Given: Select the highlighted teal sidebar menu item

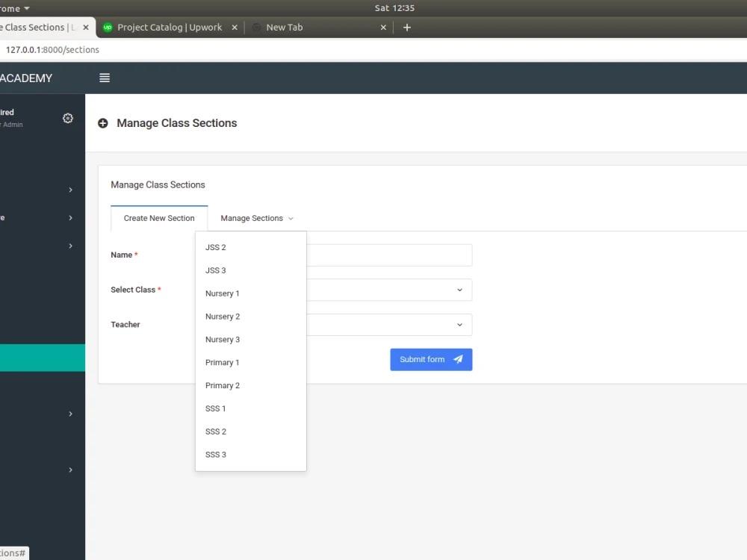Looking at the screenshot, I should click(x=43, y=358).
